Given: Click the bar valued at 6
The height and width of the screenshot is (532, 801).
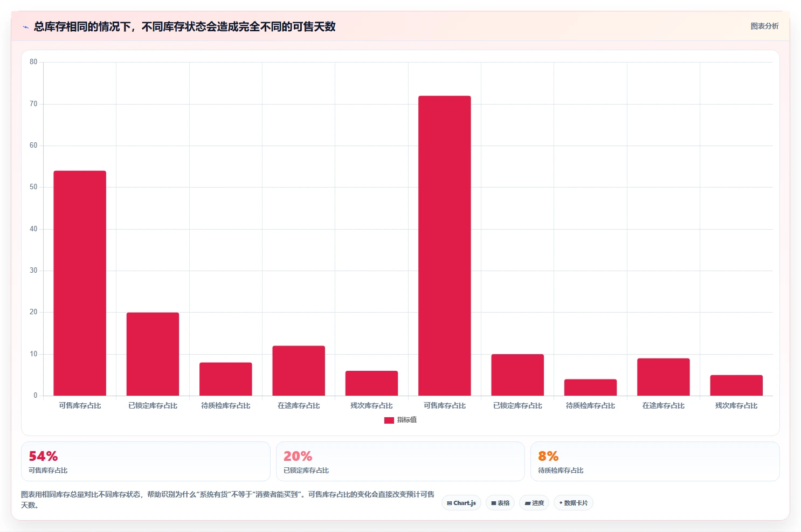Looking at the screenshot, I should click(x=372, y=383).
